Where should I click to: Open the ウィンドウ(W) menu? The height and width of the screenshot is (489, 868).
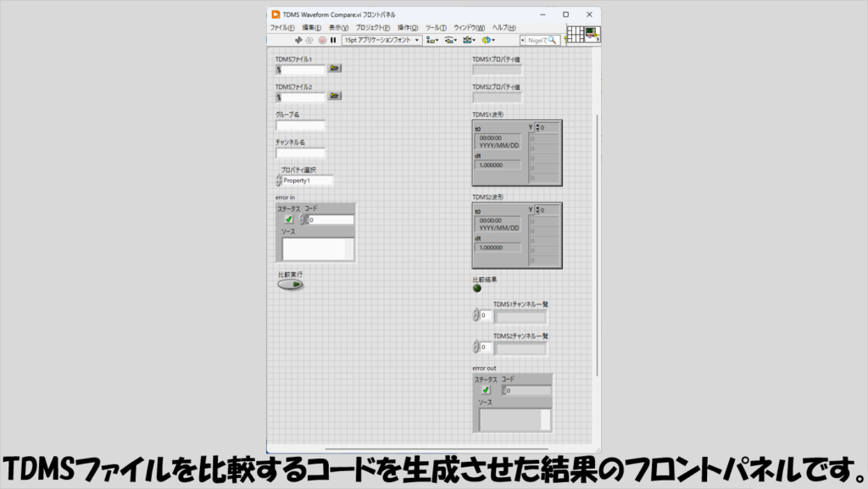(x=470, y=28)
